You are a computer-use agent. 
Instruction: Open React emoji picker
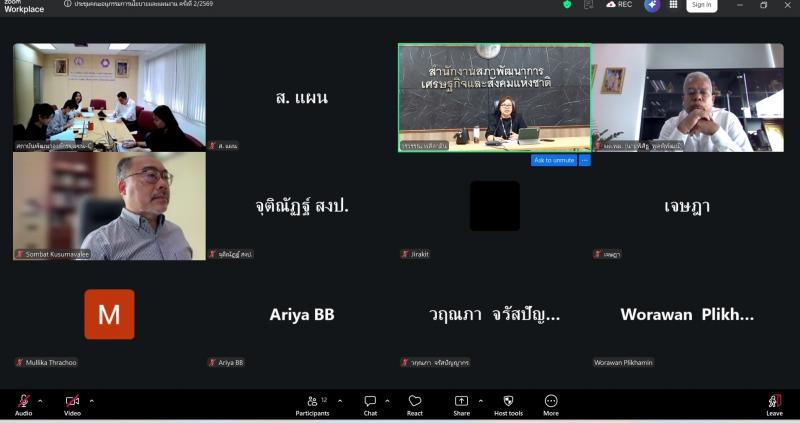point(415,405)
